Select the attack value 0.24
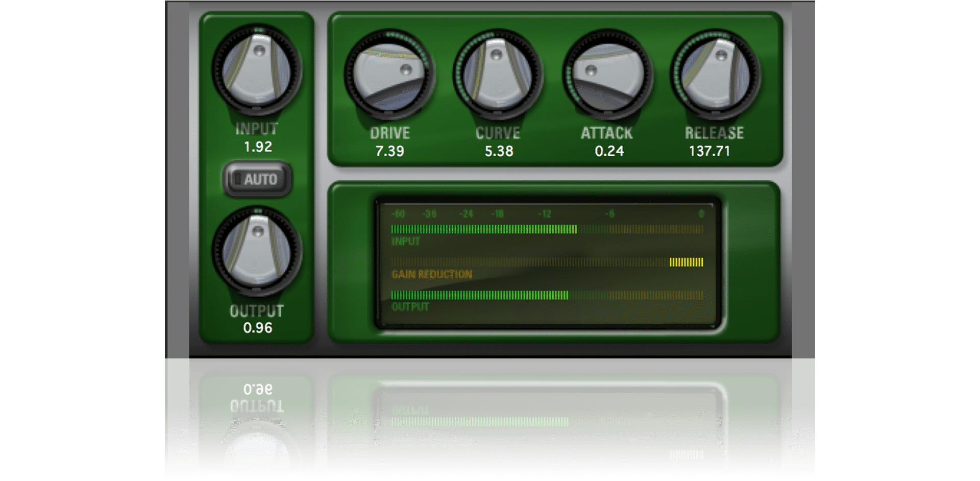The image size is (980, 481). point(609,151)
